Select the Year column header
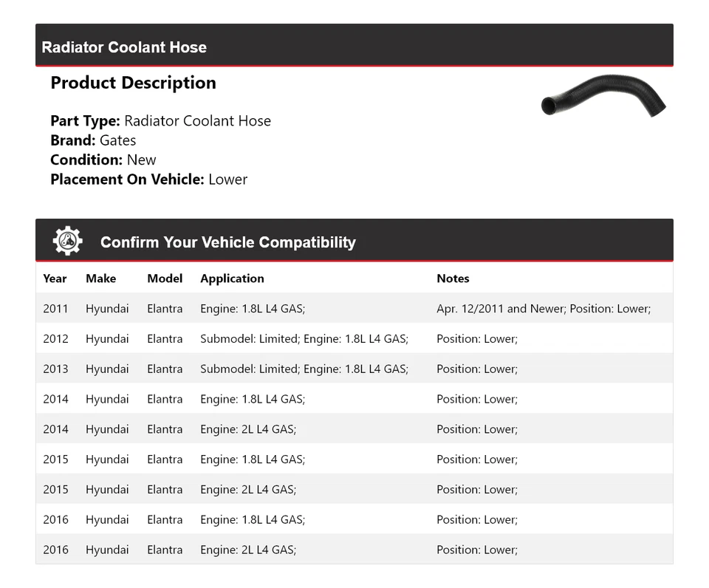 tap(55, 278)
